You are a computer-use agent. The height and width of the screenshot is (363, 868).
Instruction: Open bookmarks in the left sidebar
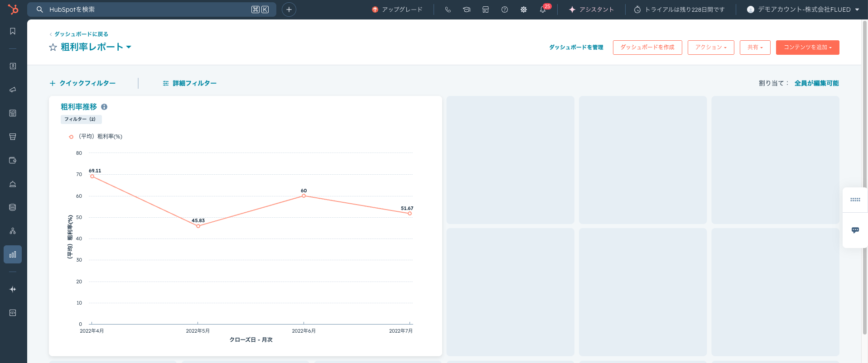click(13, 31)
